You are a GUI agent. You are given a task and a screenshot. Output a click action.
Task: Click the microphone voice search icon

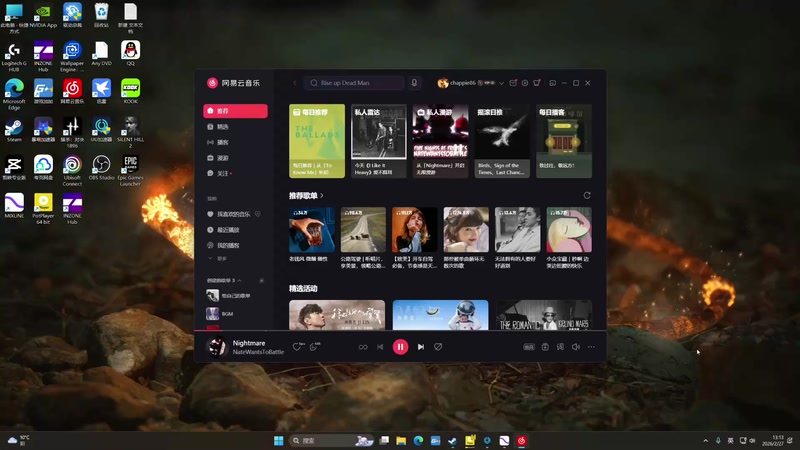pyautogui.click(x=414, y=83)
